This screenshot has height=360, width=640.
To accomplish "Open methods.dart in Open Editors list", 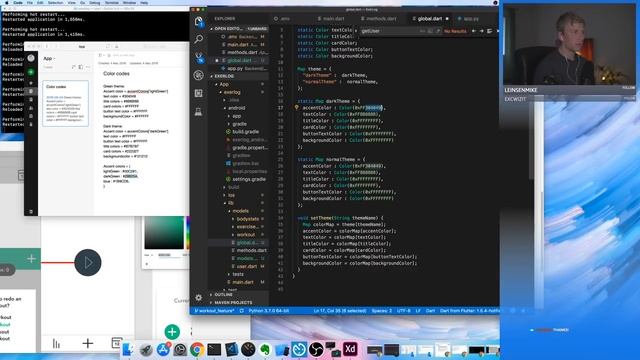I will pos(239,52).
